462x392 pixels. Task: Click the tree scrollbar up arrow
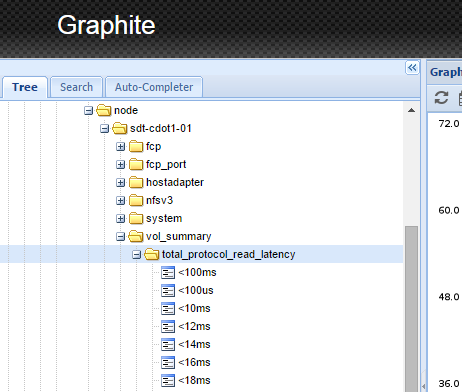(411, 110)
